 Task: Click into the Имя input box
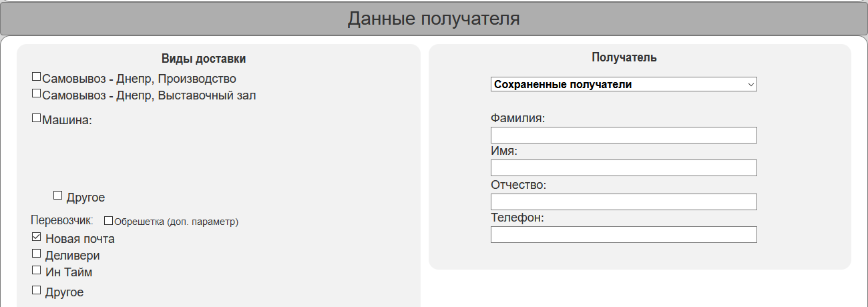click(624, 168)
